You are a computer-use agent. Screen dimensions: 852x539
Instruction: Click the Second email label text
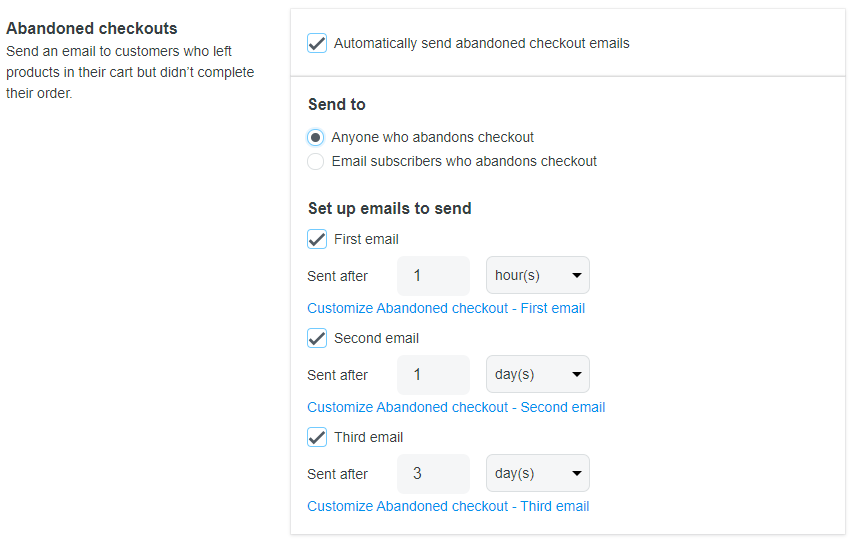point(377,338)
